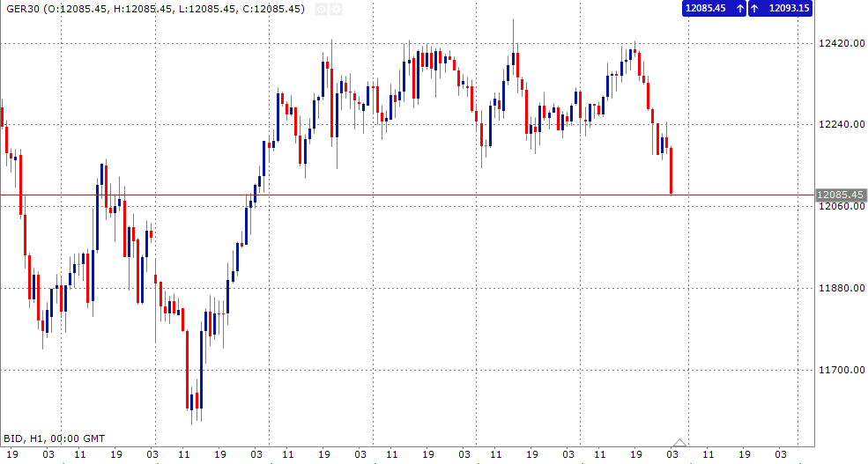Open chart settings via gear icon

(336, 9)
